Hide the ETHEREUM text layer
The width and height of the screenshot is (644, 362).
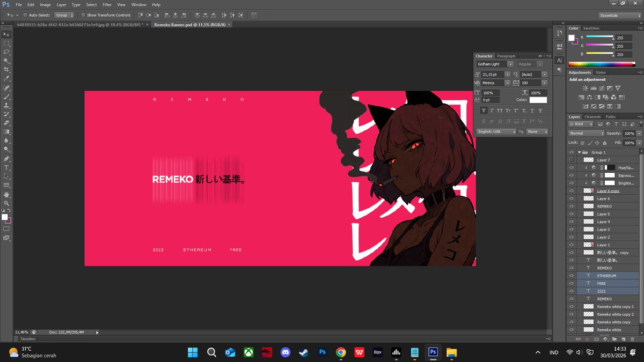coord(572,276)
